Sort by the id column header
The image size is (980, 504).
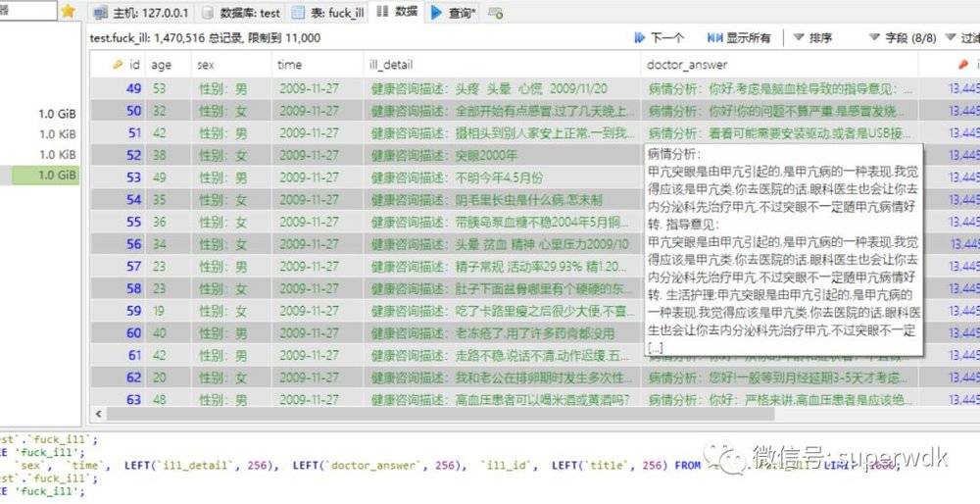coord(118,65)
